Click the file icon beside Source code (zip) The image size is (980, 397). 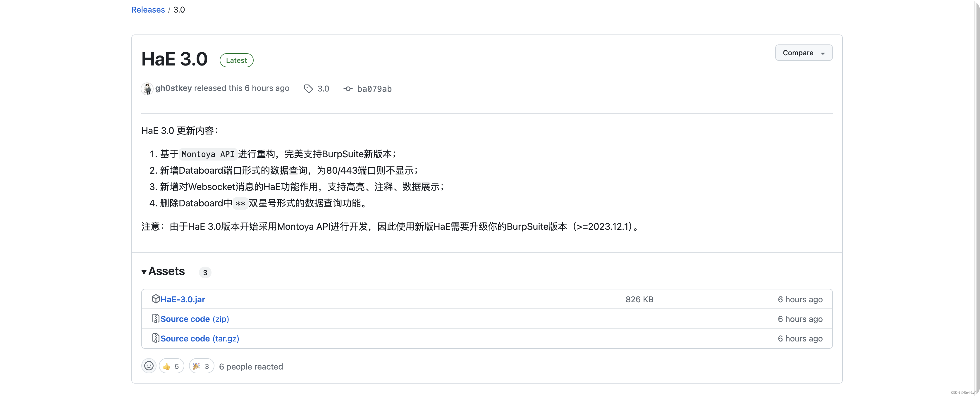pos(156,319)
